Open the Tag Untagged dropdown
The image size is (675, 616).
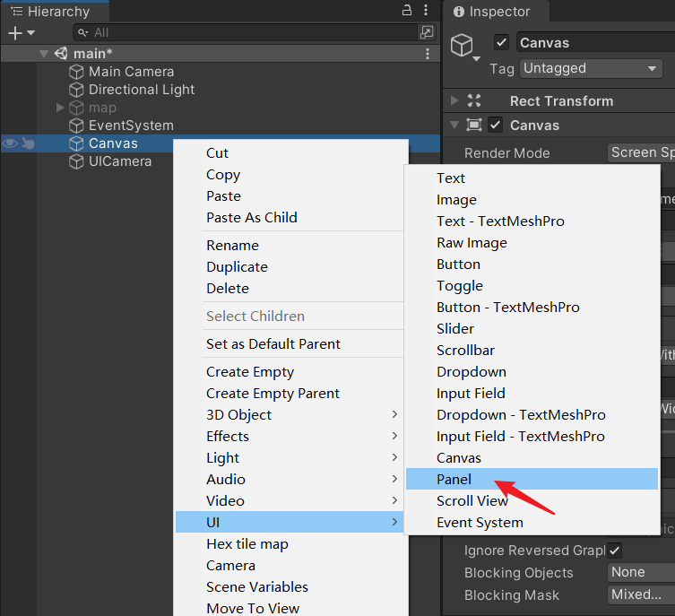(591, 68)
